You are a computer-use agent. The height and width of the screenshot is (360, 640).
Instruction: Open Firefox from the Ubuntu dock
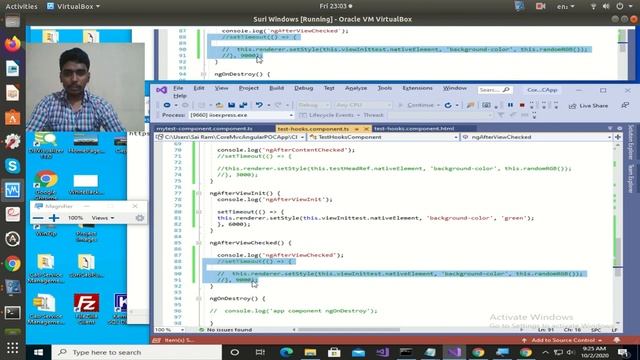click(x=13, y=44)
